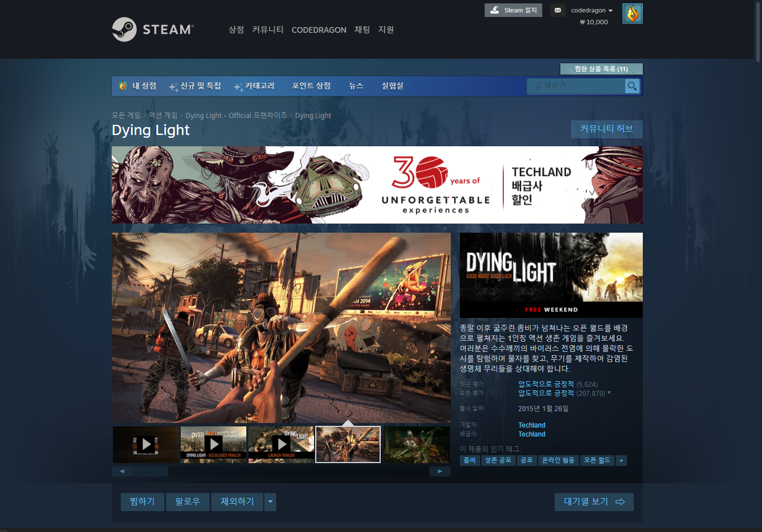This screenshot has width=762, height=532.
Task: Open the 커뮤니티 top menu
Action: tap(268, 29)
